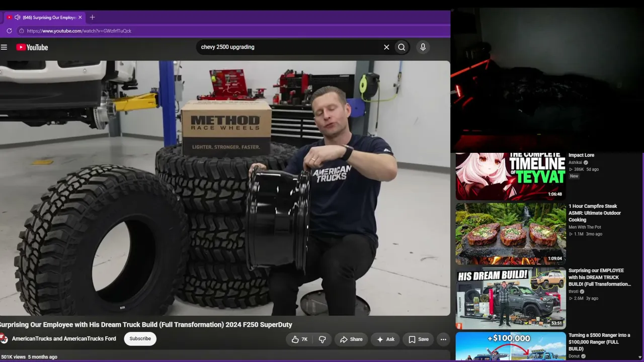Visit the throtl channel
Viewport: 644px width, 362px height.
(574, 292)
